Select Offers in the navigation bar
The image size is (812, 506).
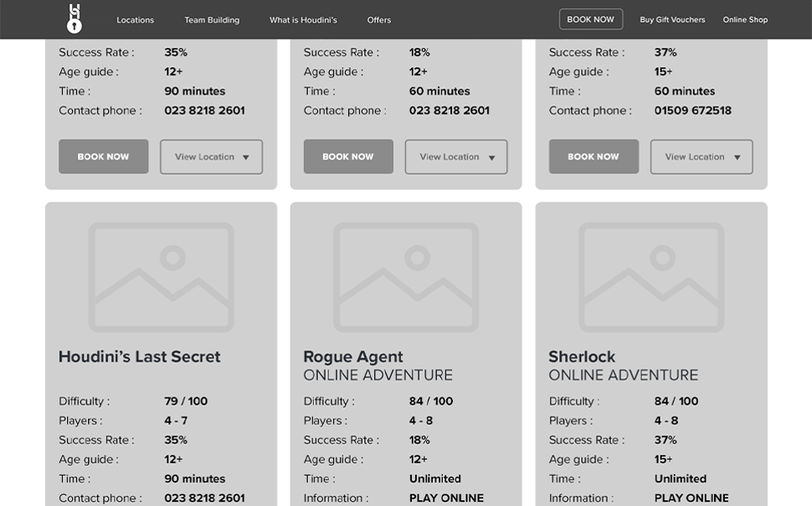click(378, 20)
